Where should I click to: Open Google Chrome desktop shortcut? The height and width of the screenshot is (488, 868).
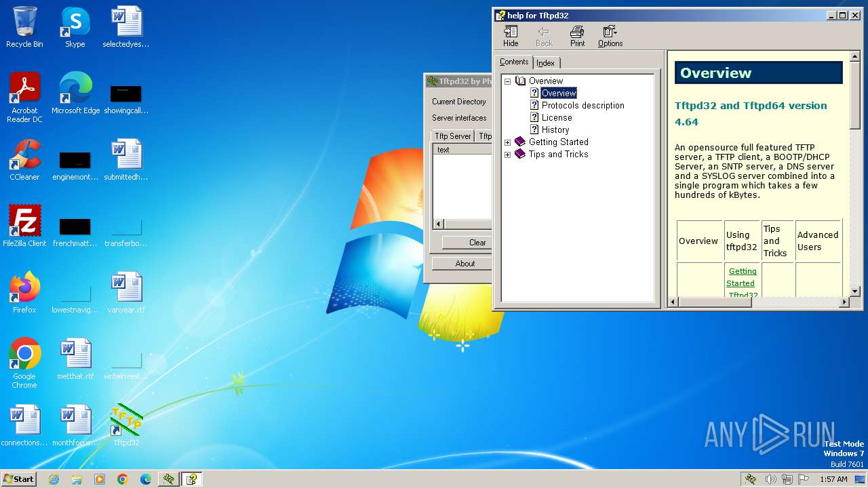(24, 364)
